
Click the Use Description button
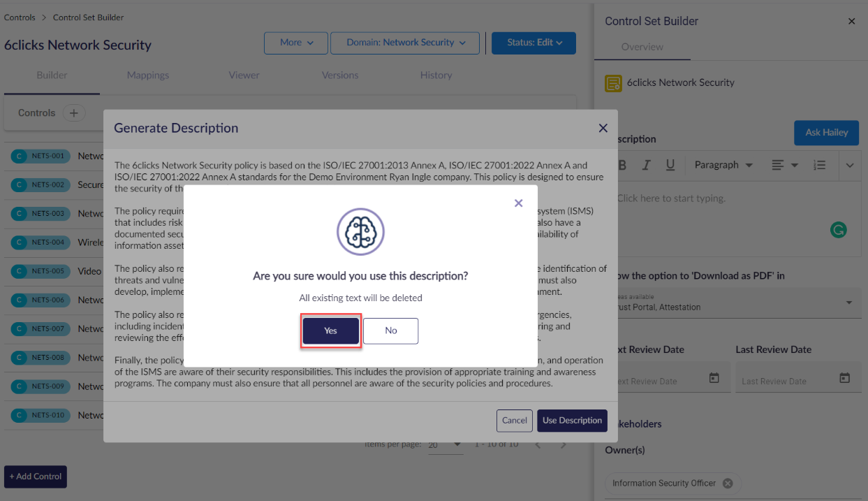(572, 421)
